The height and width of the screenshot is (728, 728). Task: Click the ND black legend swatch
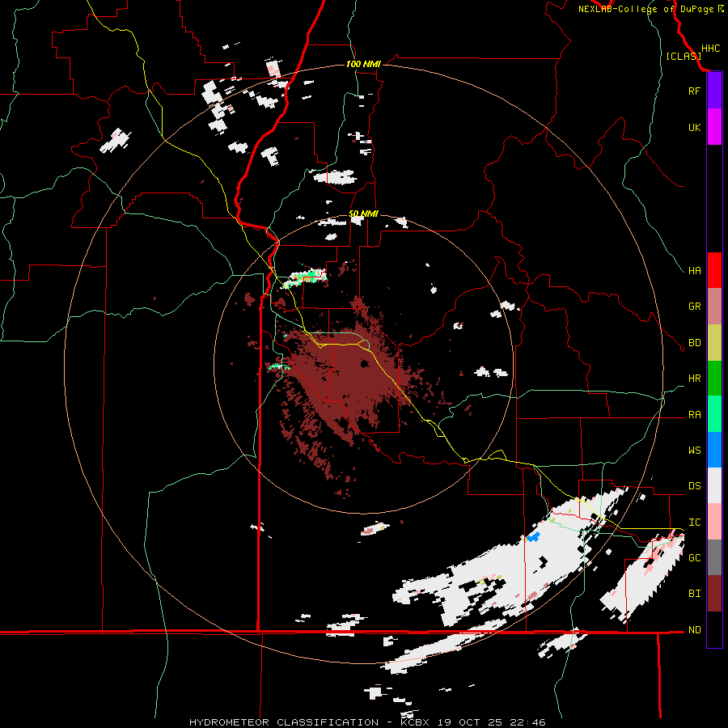tap(714, 629)
